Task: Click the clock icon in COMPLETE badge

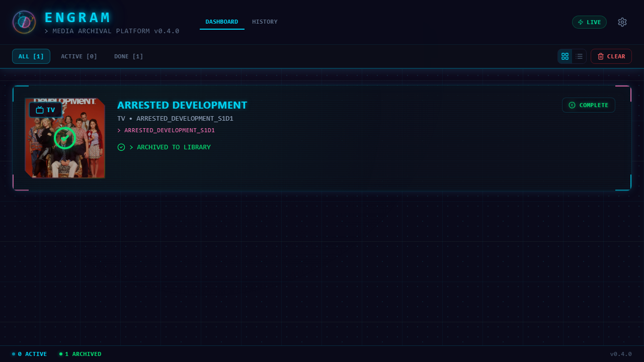Action: (x=572, y=105)
